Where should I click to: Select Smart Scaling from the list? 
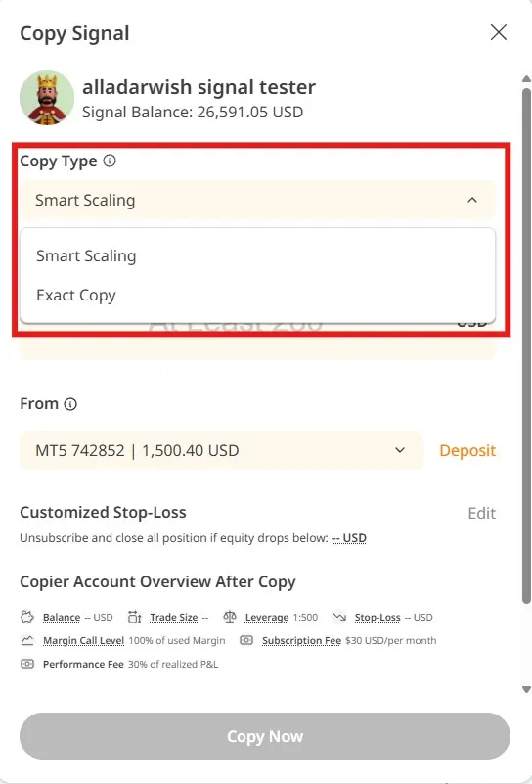click(86, 256)
